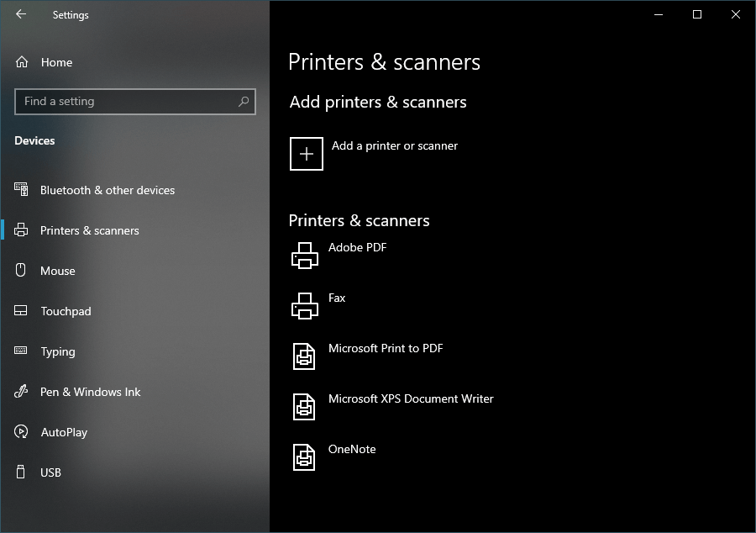Go back with the Settings back arrow
The image size is (756, 533).
tap(21, 14)
